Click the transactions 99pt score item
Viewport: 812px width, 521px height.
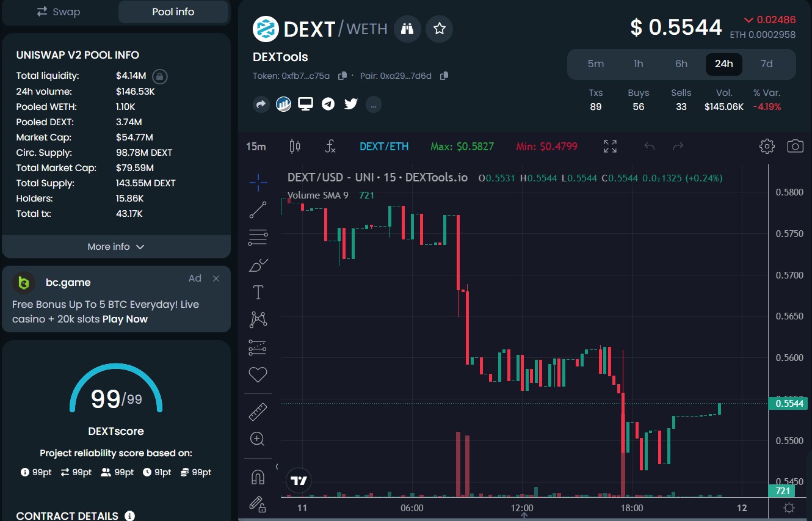pos(76,472)
